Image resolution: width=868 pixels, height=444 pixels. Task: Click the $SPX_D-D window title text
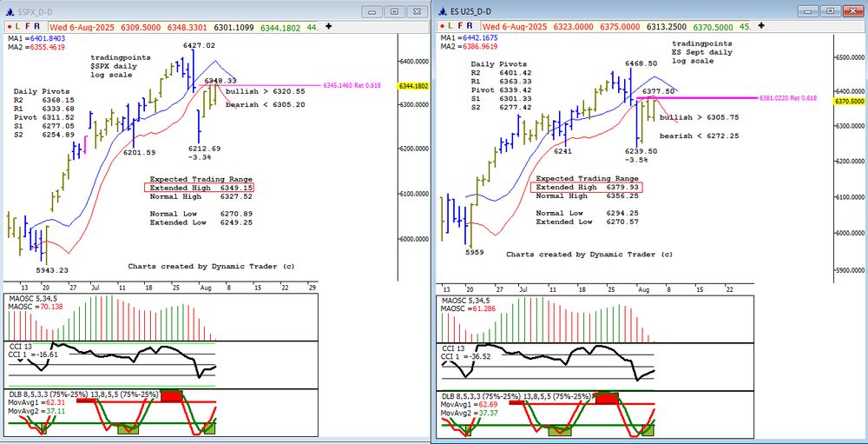(34, 11)
